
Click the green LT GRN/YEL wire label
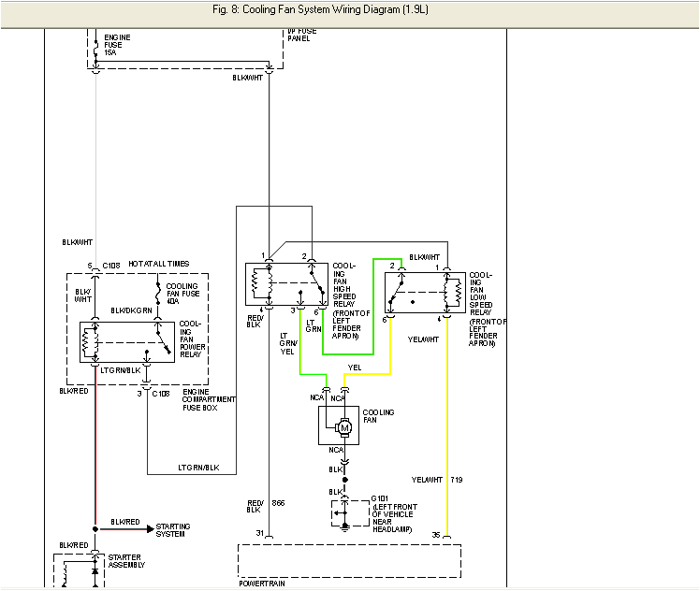(287, 342)
